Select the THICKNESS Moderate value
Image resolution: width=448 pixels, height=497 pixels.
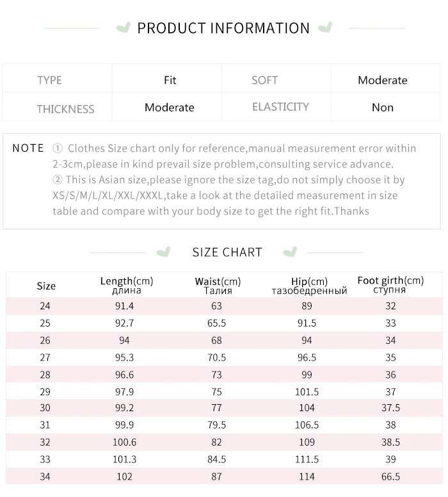tap(170, 108)
